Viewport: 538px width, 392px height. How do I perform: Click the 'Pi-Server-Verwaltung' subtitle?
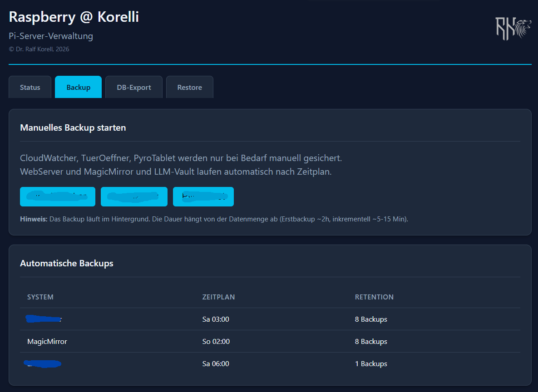[x=51, y=36]
